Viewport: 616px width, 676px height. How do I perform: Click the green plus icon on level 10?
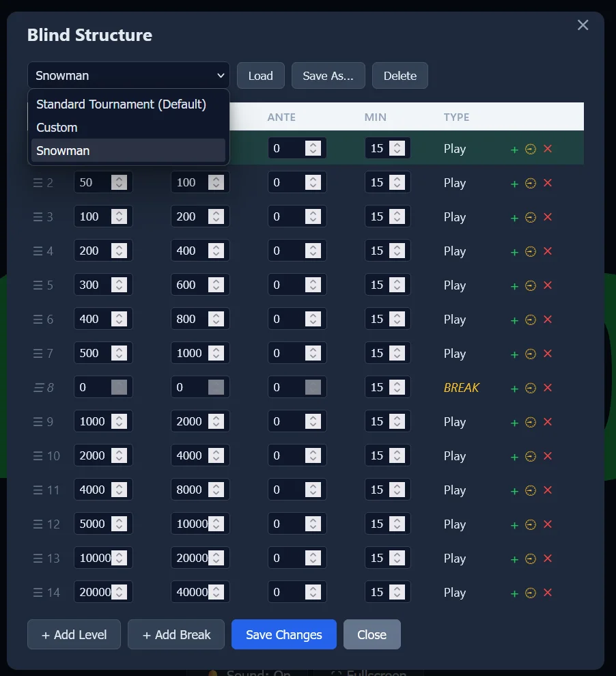pyautogui.click(x=514, y=457)
